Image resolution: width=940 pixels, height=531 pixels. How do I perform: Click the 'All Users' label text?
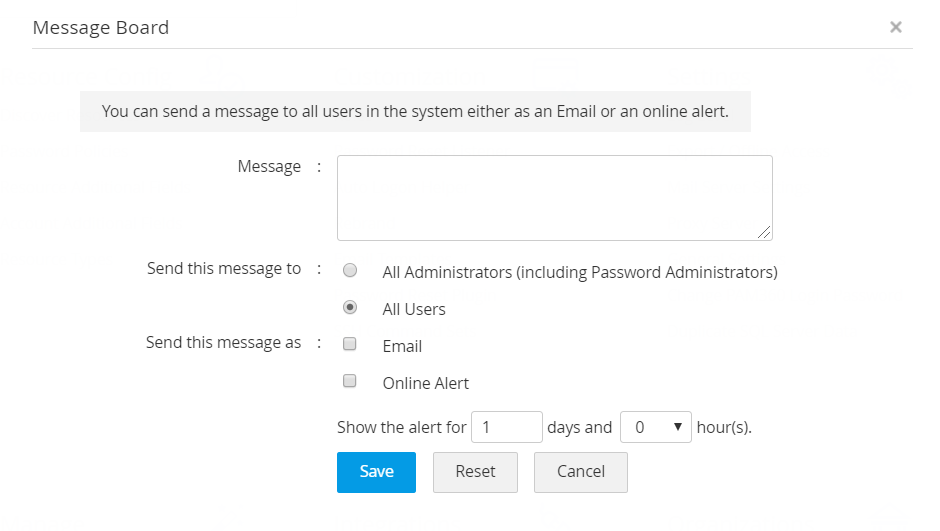tap(414, 309)
